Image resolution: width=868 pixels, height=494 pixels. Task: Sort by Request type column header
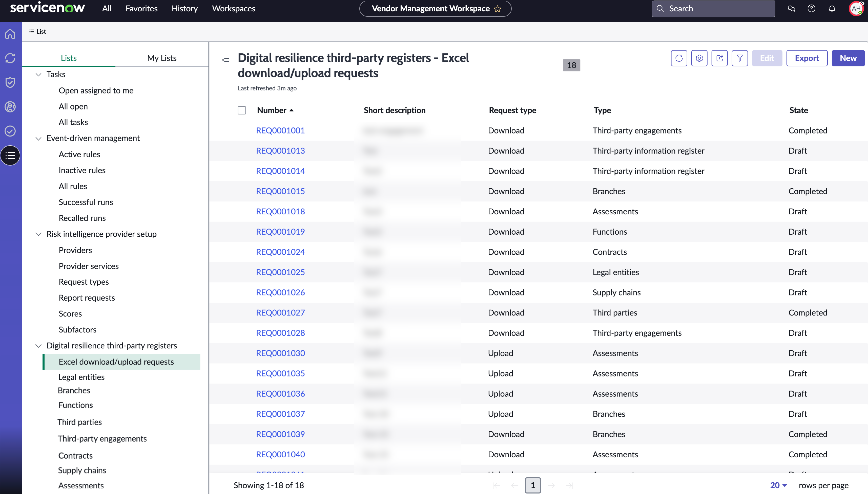click(512, 110)
